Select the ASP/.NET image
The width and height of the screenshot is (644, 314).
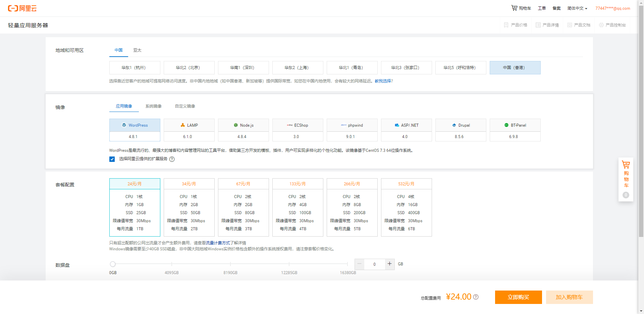(x=407, y=125)
